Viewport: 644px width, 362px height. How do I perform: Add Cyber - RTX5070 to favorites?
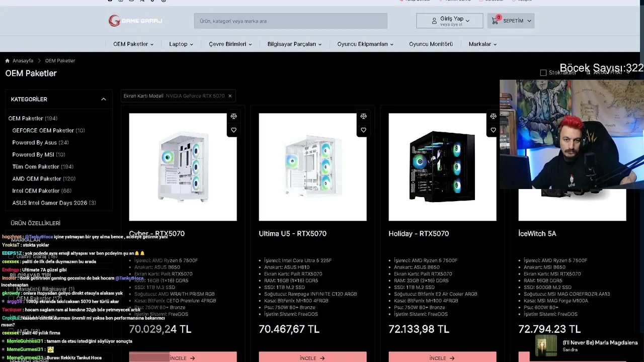[x=233, y=130]
